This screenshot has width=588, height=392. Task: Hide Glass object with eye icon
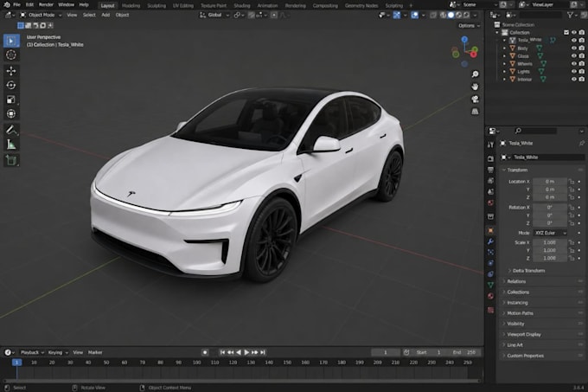coord(574,56)
